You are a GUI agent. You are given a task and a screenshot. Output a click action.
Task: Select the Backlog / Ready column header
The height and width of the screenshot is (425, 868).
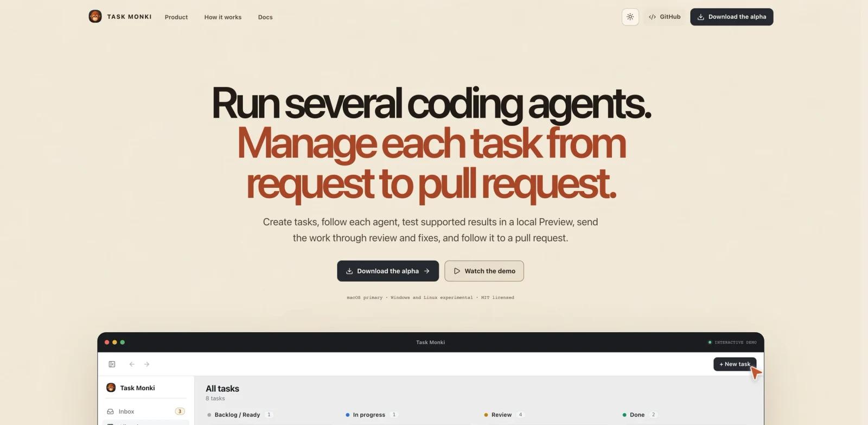(237, 415)
